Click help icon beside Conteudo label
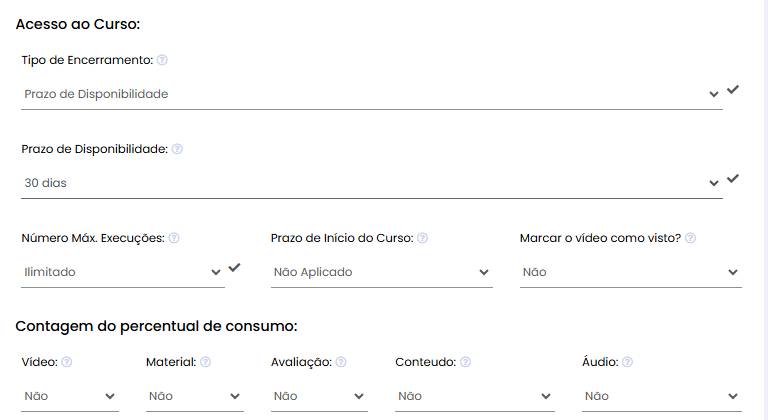Screen dimensions: 768x420 (465, 362)
